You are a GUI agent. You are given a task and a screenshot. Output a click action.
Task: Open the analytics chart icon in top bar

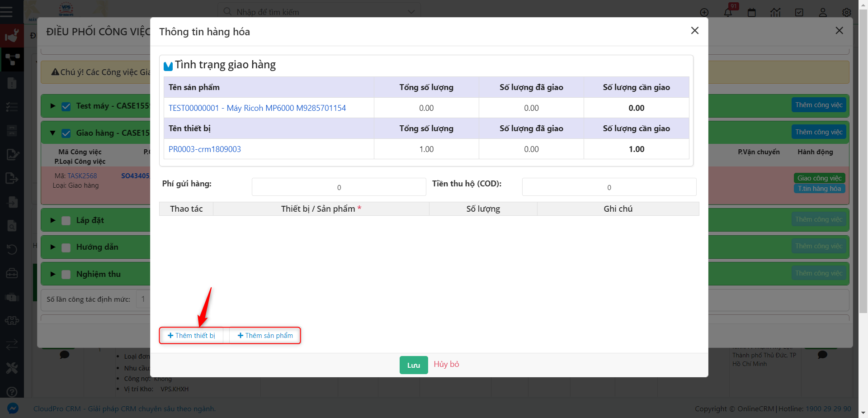coord(776,12)
